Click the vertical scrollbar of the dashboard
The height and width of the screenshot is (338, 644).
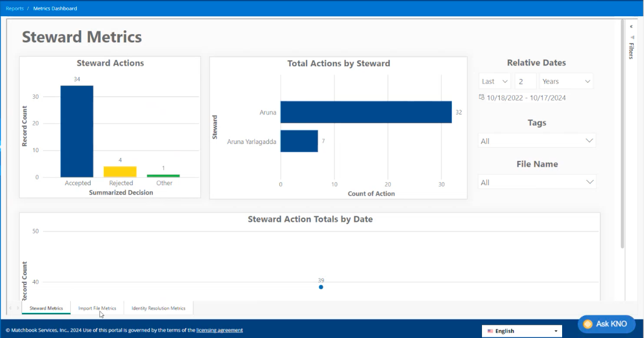click(623, 134)
